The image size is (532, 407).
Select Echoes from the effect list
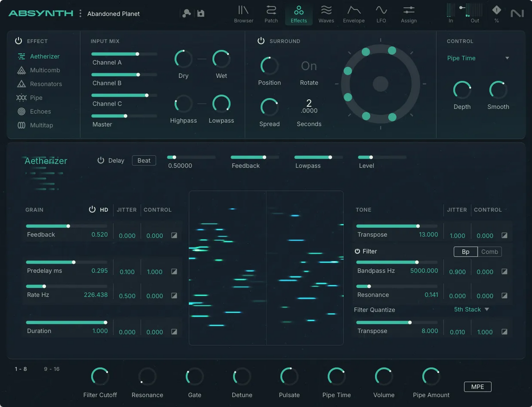41,111
